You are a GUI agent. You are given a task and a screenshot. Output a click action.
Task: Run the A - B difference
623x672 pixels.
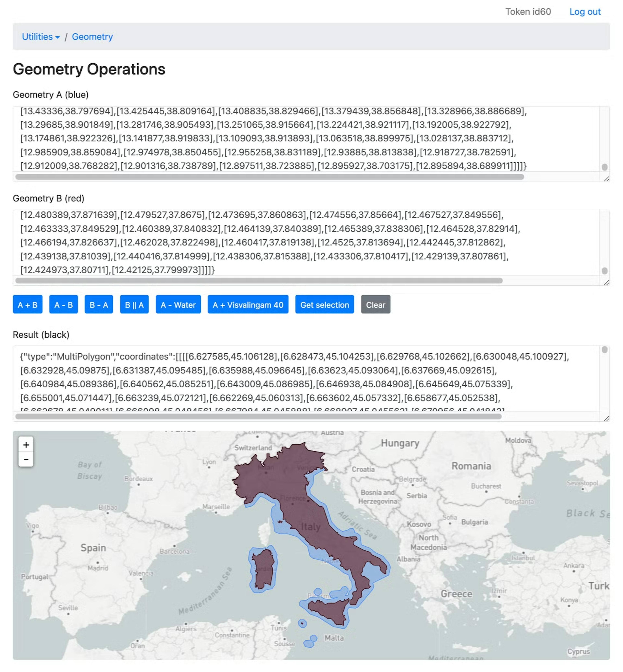click(x=63, y=304)
